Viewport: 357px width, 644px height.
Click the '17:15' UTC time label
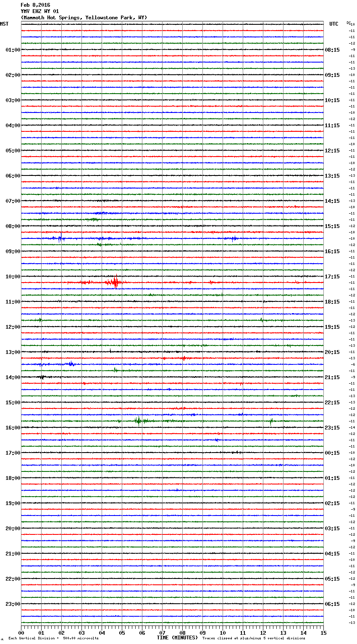click(332, 277)
